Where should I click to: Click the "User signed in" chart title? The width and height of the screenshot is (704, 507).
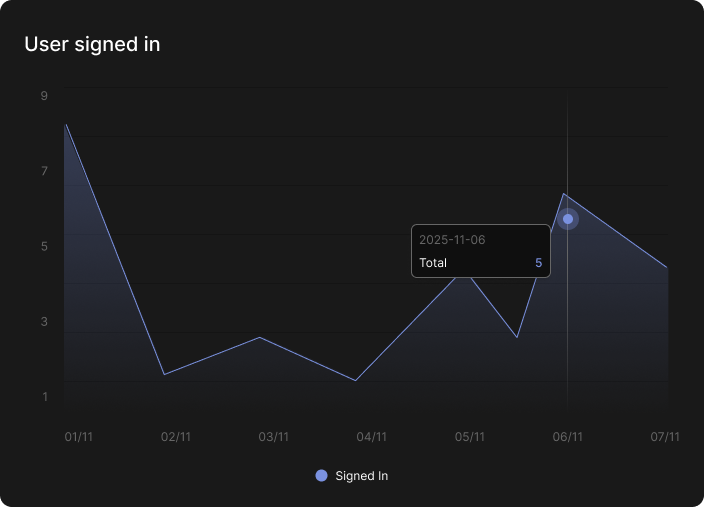[92, 44]
